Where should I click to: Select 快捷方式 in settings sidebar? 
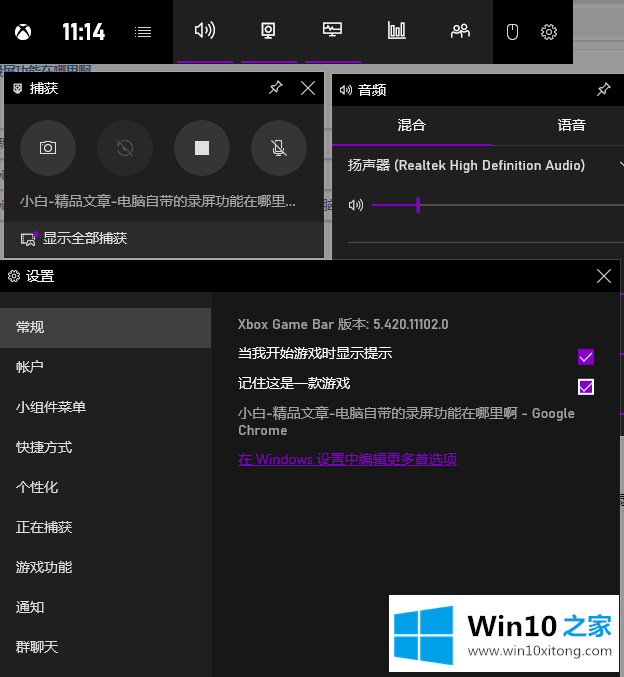44,447
